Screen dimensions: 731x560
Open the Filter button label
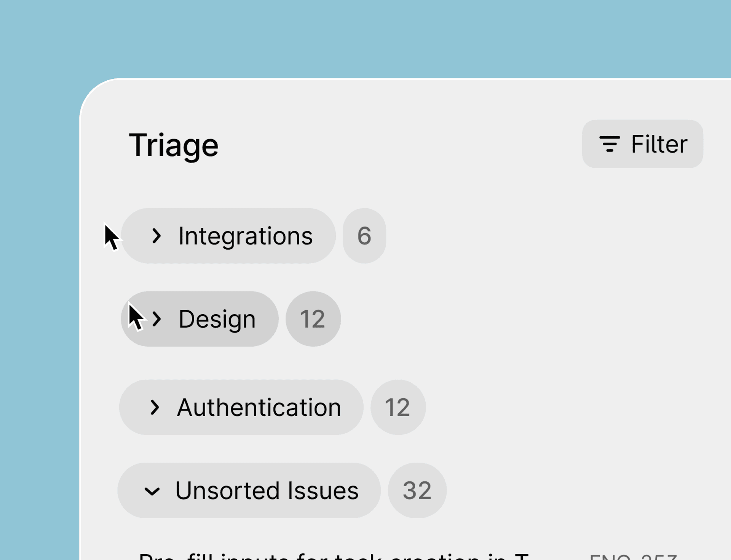point(659,144)
